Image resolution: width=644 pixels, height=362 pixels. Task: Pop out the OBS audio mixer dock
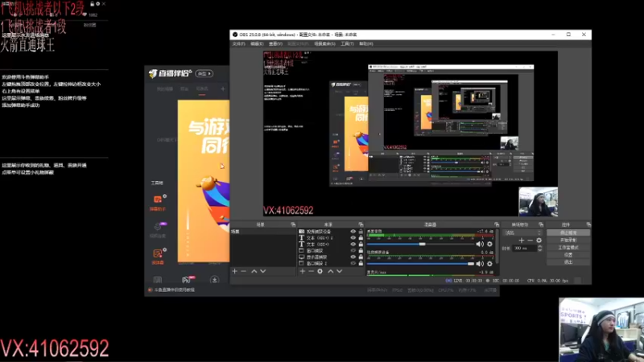point(497,224)
